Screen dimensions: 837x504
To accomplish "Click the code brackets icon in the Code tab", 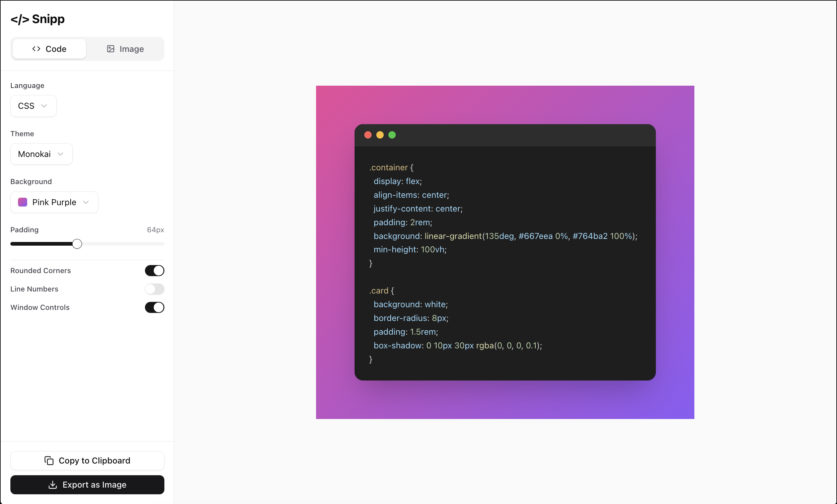I will [x=36, y=49].
